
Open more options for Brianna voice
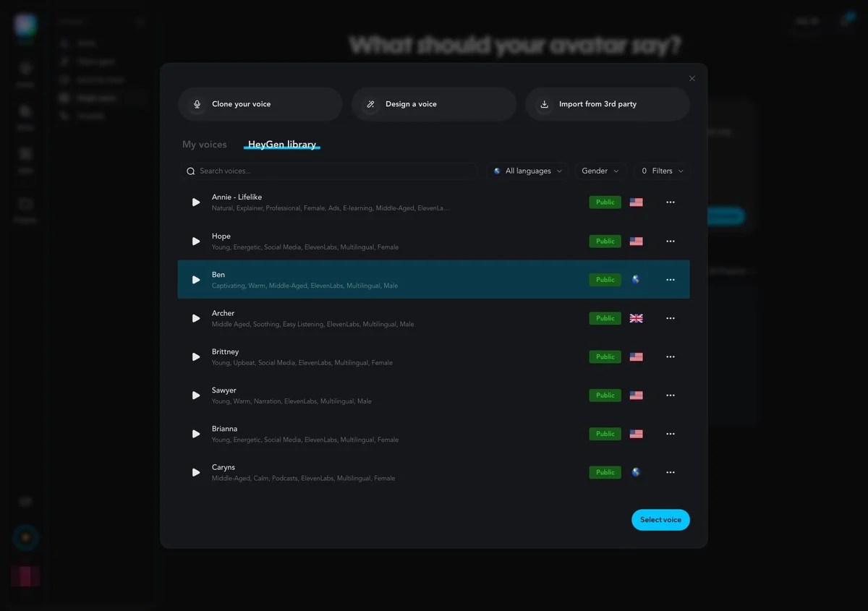point(671,434)
